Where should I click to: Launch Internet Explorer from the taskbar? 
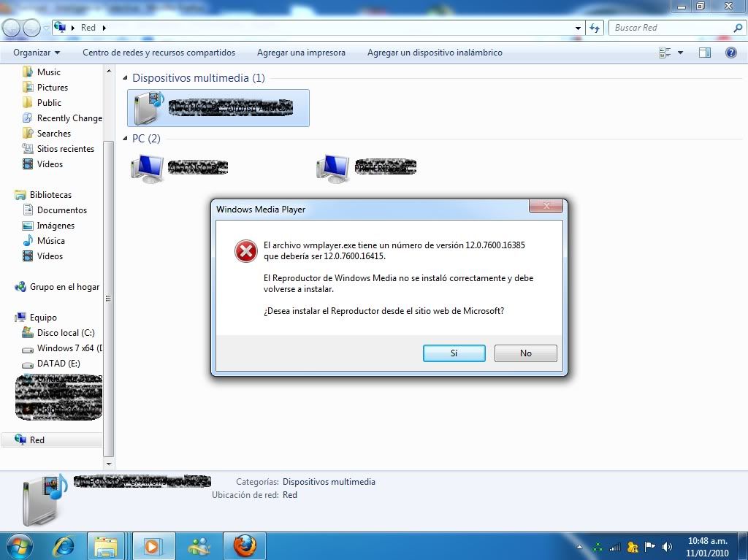63,546
